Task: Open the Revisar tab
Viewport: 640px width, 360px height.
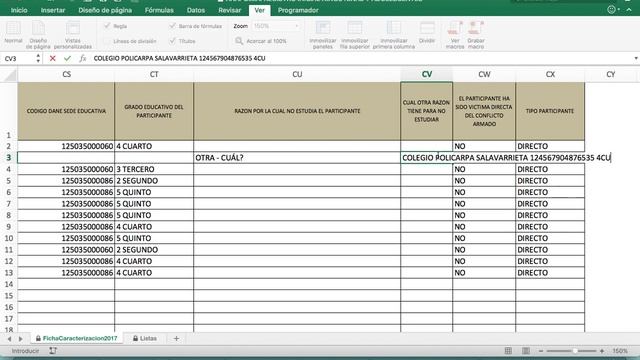Action: [x=229, y=10]
